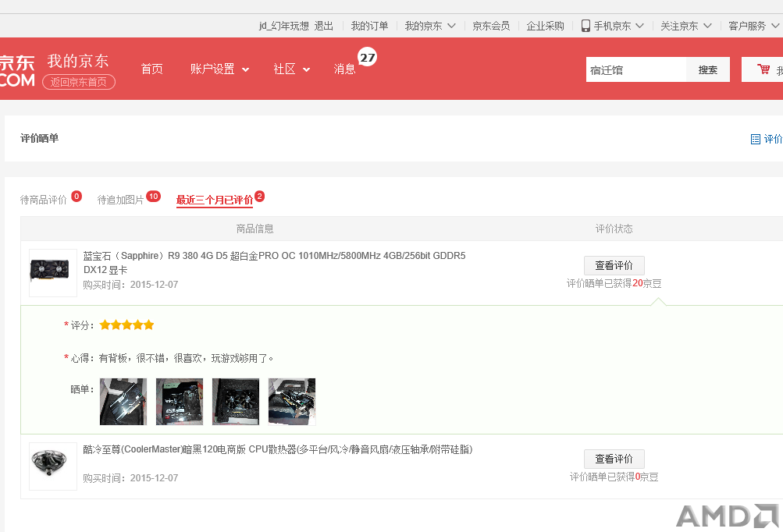The width and height of the screenshot is (783, 532).
Task: Click the five-star rating
Action: point(126,325)
